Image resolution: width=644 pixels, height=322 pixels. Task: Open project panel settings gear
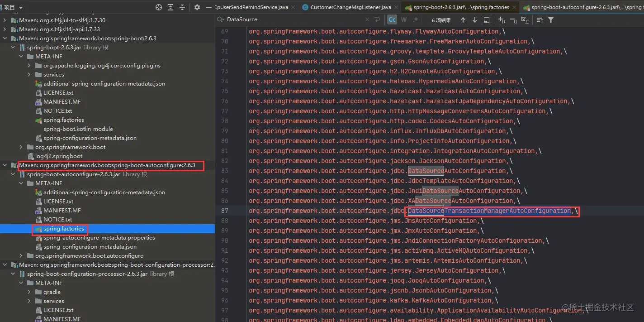[197, 7]
